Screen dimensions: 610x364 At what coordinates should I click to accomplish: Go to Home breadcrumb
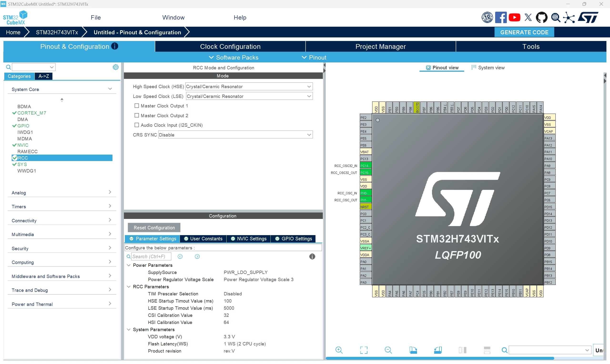13,32
